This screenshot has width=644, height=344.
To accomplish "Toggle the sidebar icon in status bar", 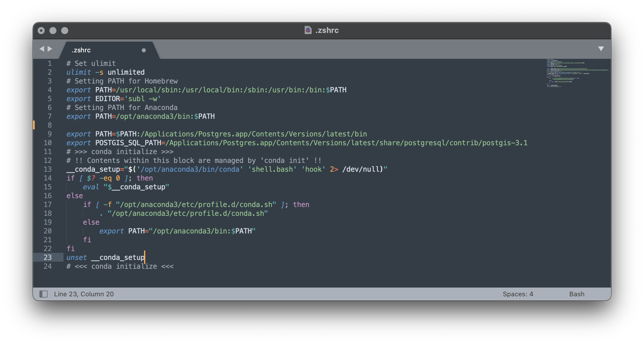I will (x=44, y=294).
